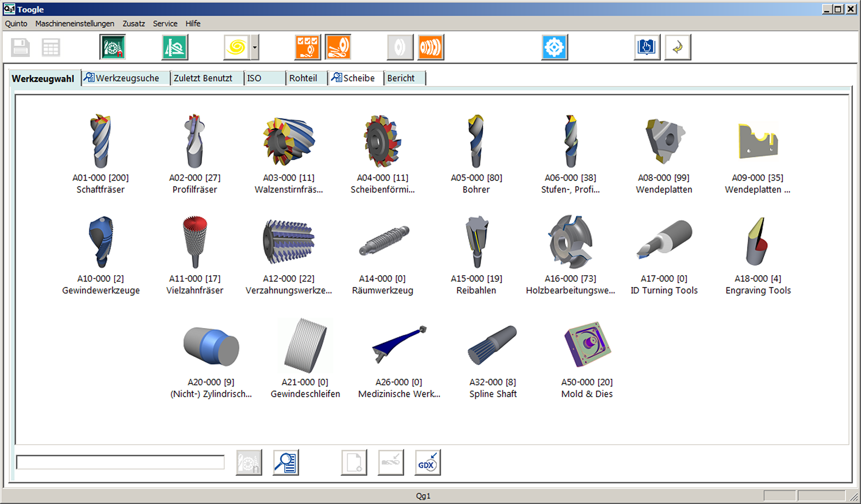Open the A01-000 Schaftfräser tool category
Viewport: 861px width, 504px height.
(100, 142)
